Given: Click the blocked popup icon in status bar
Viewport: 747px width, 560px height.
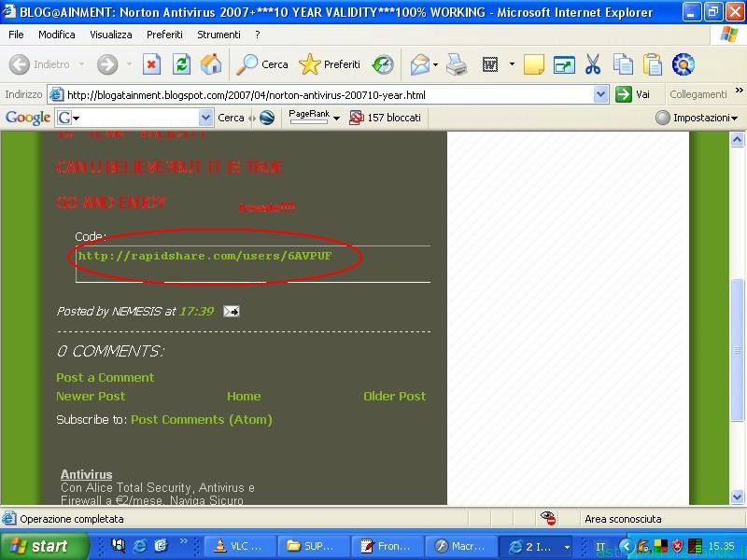Looking at the screenshot, I should [548, 518].
